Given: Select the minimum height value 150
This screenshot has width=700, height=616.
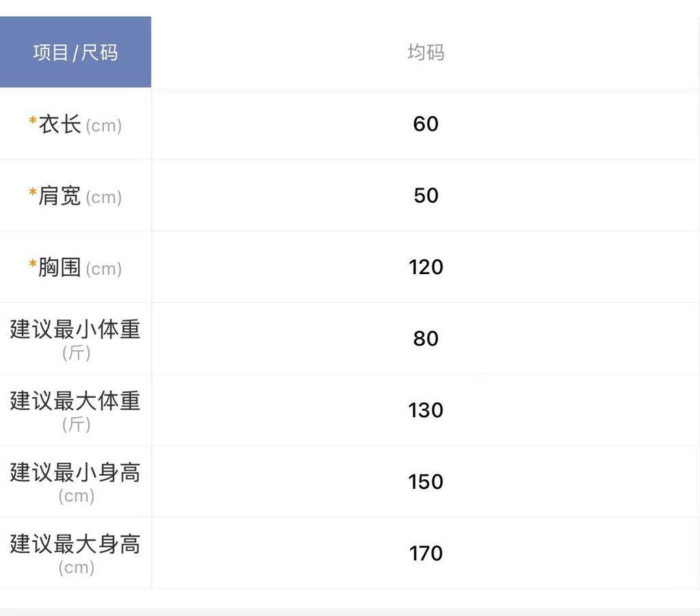Looking at the screenshot, I should click(426, 481).
